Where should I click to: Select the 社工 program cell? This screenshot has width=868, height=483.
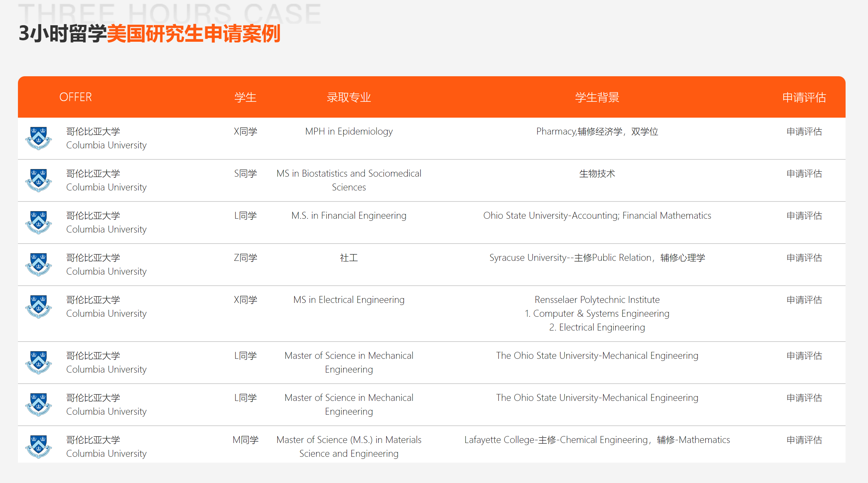coord(349,258)
